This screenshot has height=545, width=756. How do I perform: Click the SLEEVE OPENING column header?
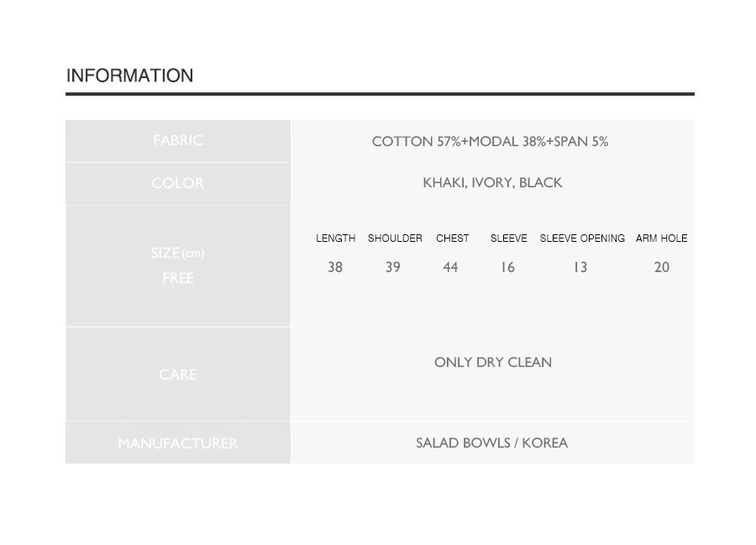click(582, 238)
